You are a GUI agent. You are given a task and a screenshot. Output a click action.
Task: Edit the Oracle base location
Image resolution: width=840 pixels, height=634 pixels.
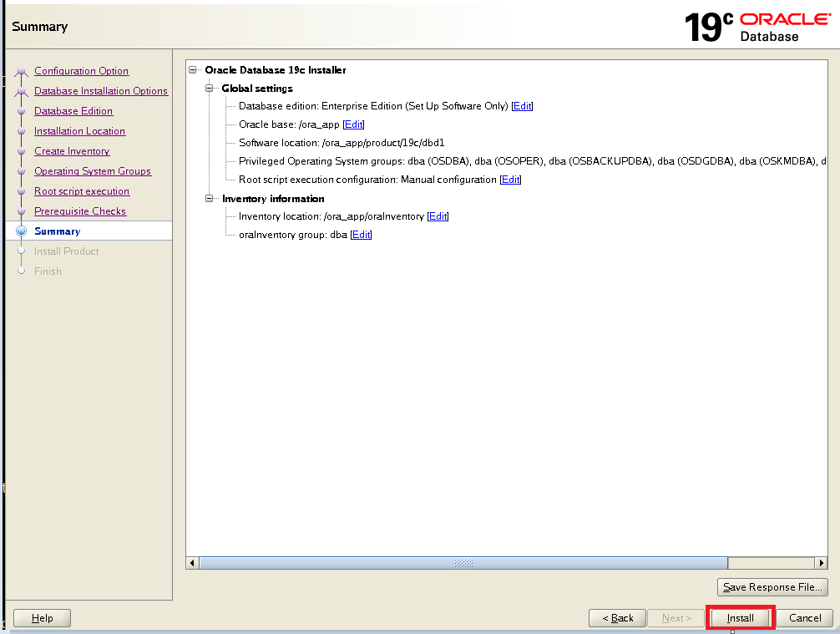[353, 124]
